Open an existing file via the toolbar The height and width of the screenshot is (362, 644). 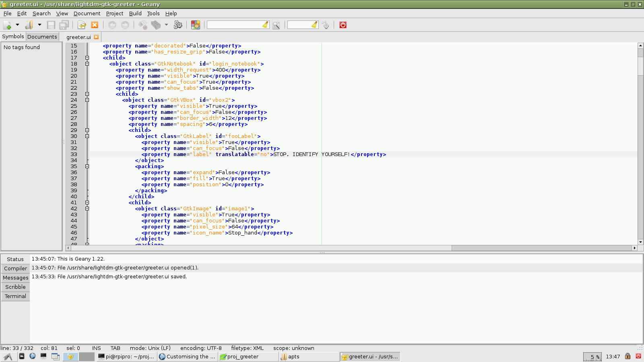29,25
